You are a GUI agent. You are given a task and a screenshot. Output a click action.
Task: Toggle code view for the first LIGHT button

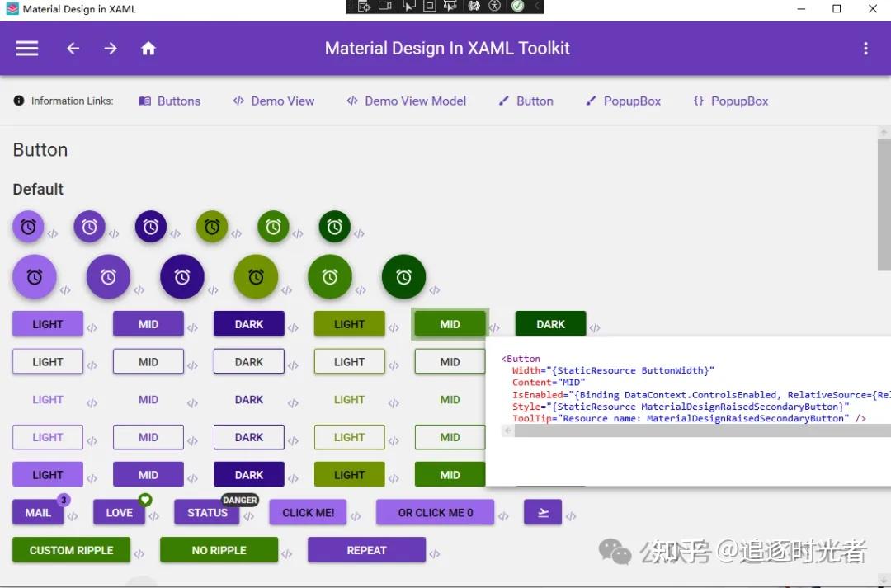(92, 327)
